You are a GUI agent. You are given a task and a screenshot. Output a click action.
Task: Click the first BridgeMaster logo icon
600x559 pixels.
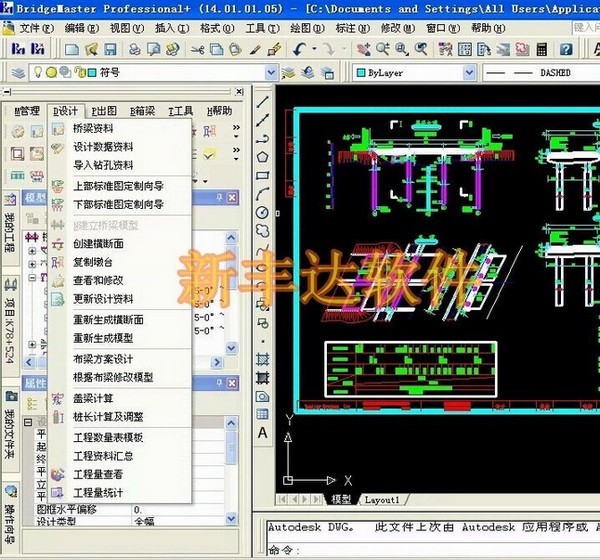point(18,49)
